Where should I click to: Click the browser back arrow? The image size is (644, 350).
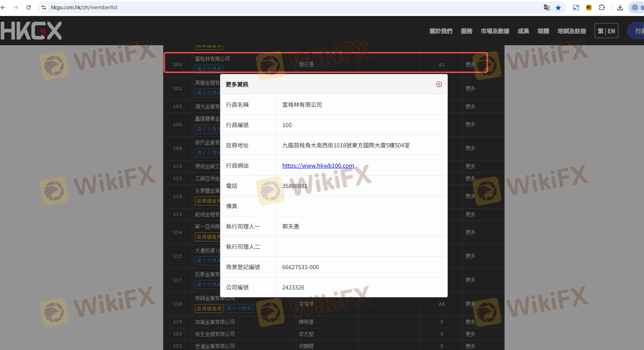coord(3,7)
